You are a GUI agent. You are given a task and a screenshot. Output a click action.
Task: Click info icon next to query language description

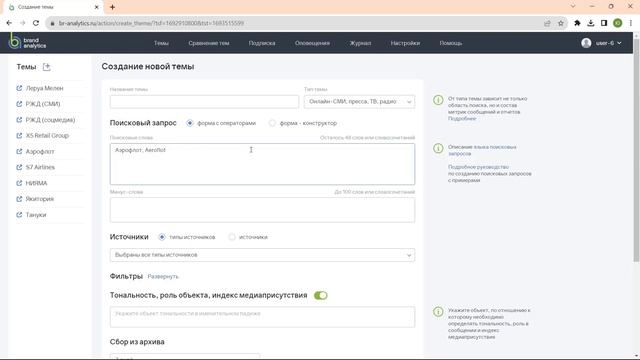(438, 148)
